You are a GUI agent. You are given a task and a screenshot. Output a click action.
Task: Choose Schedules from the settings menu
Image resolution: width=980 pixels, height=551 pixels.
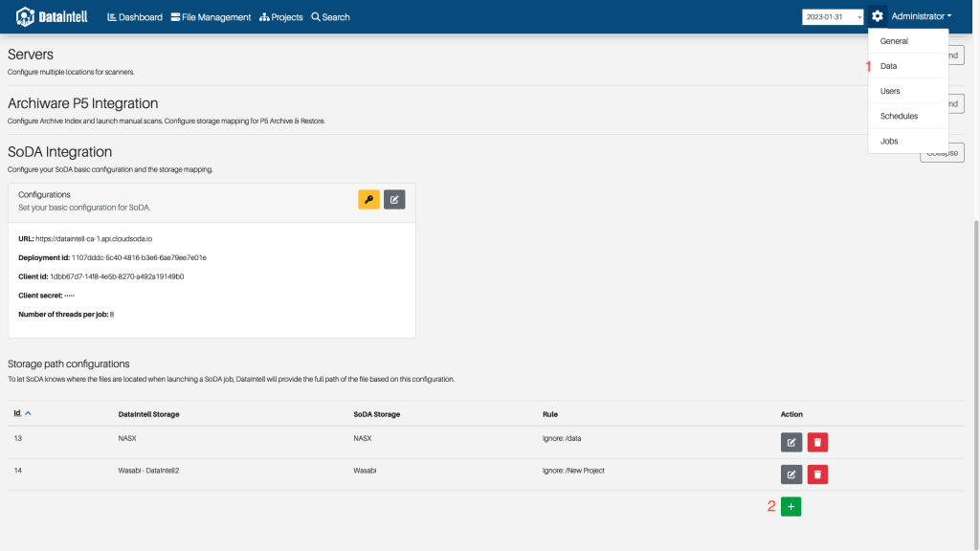pos(907,116)
